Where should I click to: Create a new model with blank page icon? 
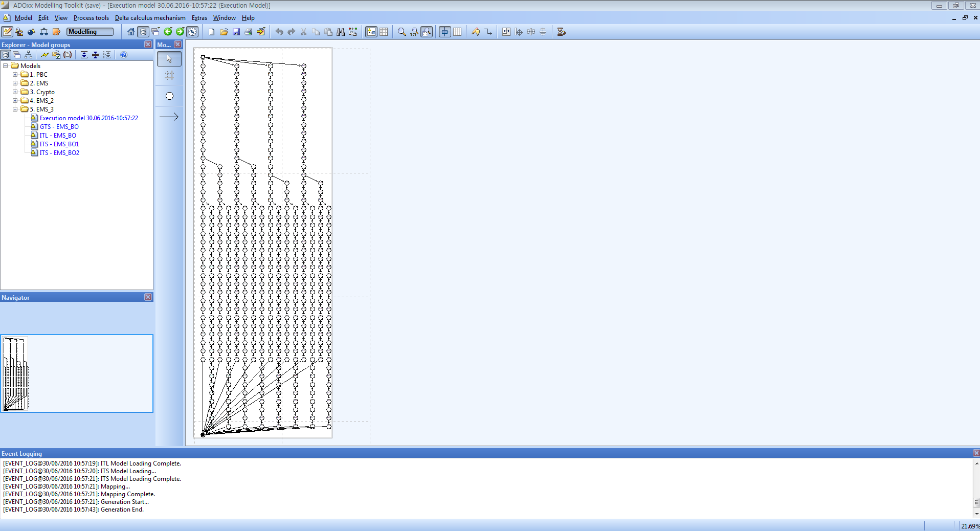[x=211, y=32]
